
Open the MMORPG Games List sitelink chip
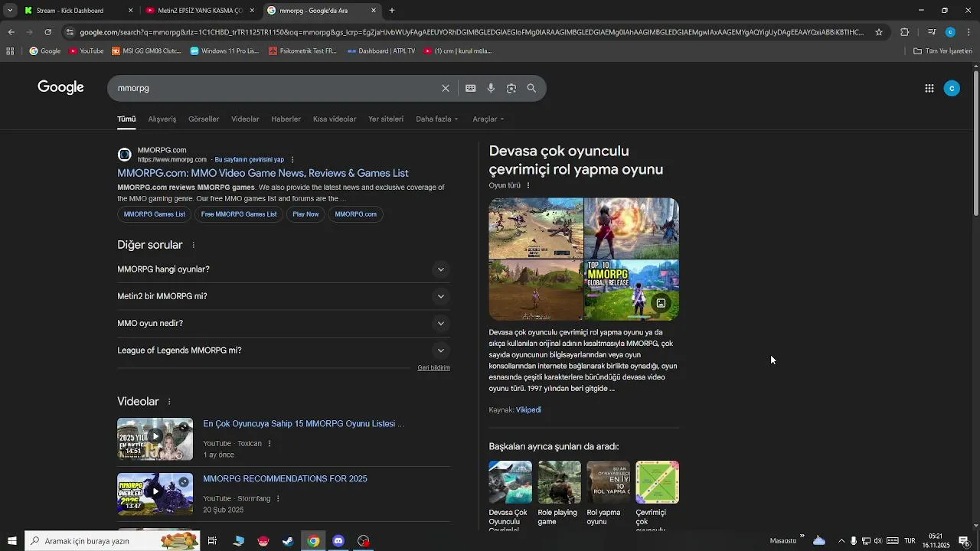pos(155,214)
